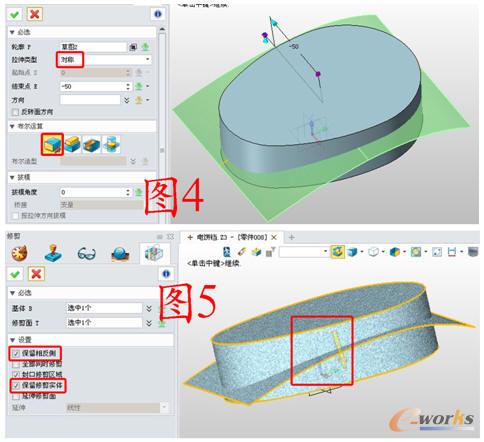Choose the boolean add operation icon
The image size is (484, 442).
72,144
